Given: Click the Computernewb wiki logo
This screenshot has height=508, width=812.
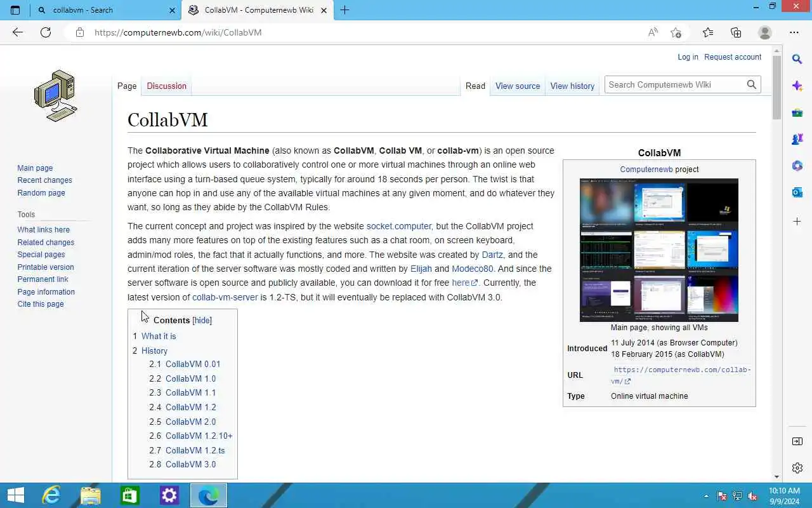Looking at the screenshot, I should coord(55,96).
